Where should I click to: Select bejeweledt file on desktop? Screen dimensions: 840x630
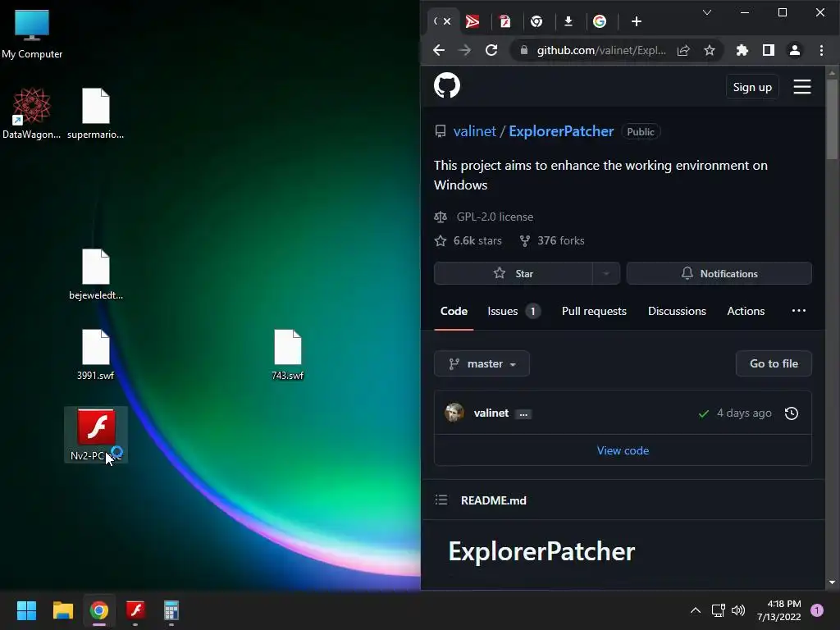coord(95,274)
